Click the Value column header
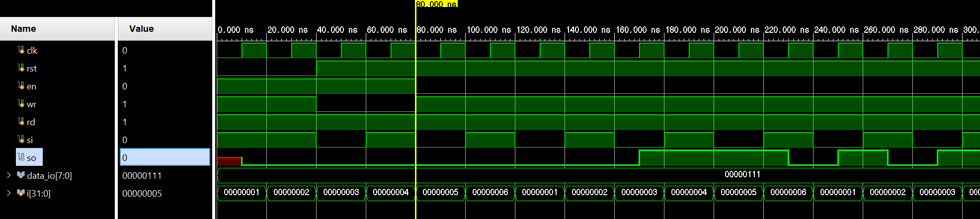The image size is (980, 219). click(x=165, y=29)
